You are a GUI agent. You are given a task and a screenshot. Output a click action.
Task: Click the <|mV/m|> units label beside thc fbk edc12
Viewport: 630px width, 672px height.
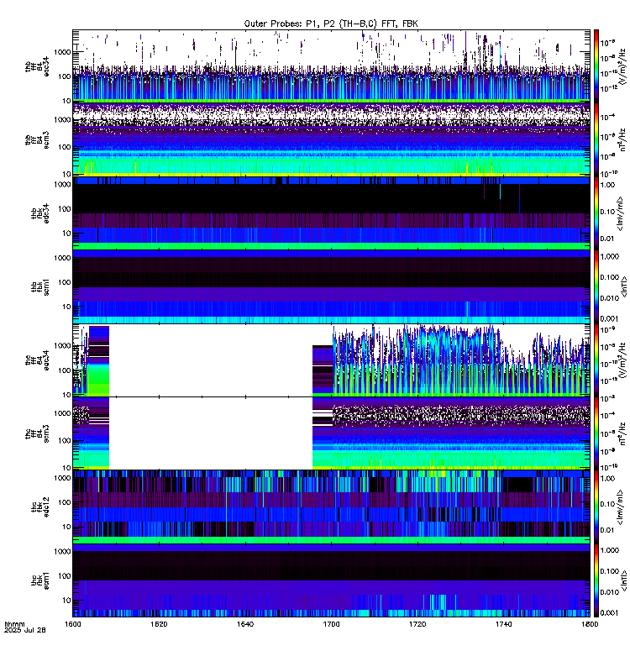[x=621, y=507]
